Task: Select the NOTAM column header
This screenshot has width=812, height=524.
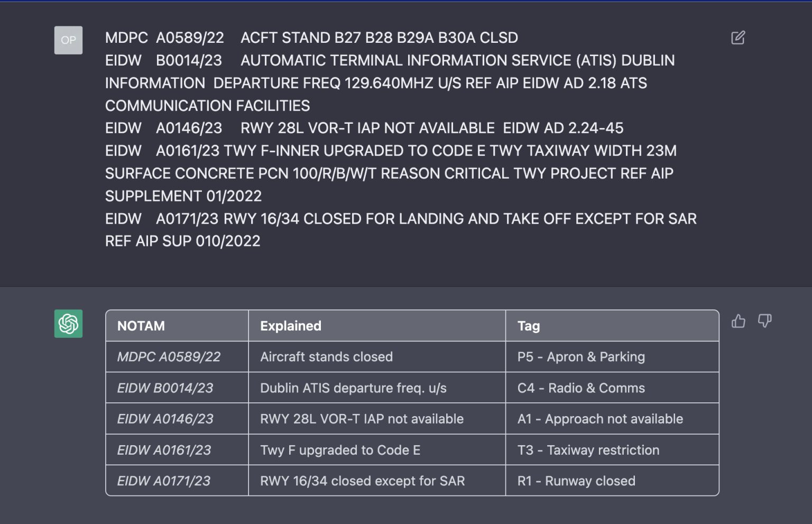Action: click(141, 326)
